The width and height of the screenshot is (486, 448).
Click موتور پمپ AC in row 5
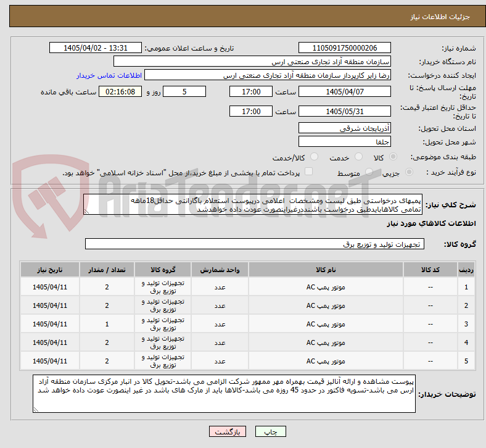[326, 361]
